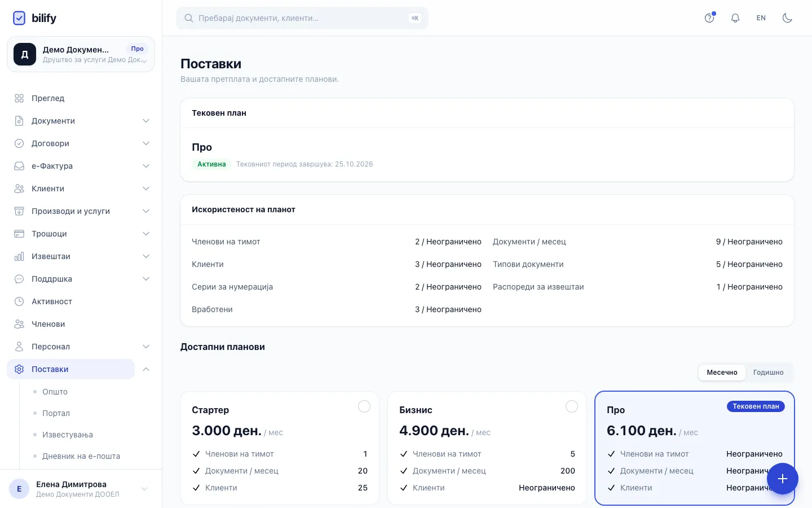Open the Членови menu item
This screenshot has height=508, width=812.
[x=81, y=324]
